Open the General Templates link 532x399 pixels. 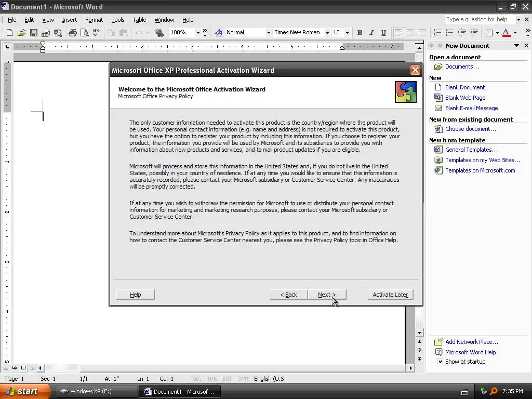click(x=471, y=150)
